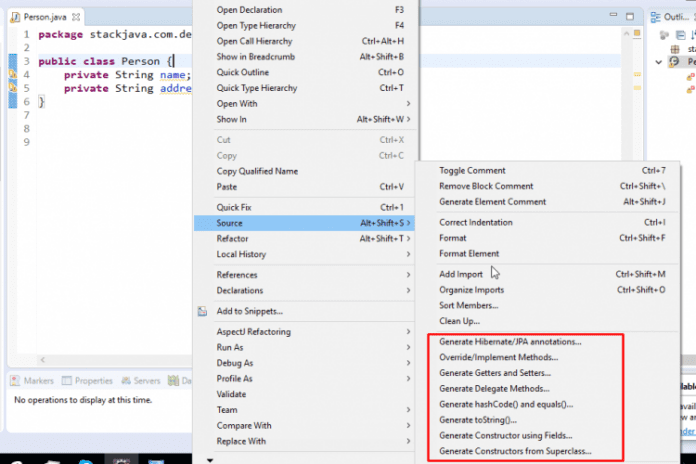Switch to the Properties tab
696x464 pixels.
[93, 381]
